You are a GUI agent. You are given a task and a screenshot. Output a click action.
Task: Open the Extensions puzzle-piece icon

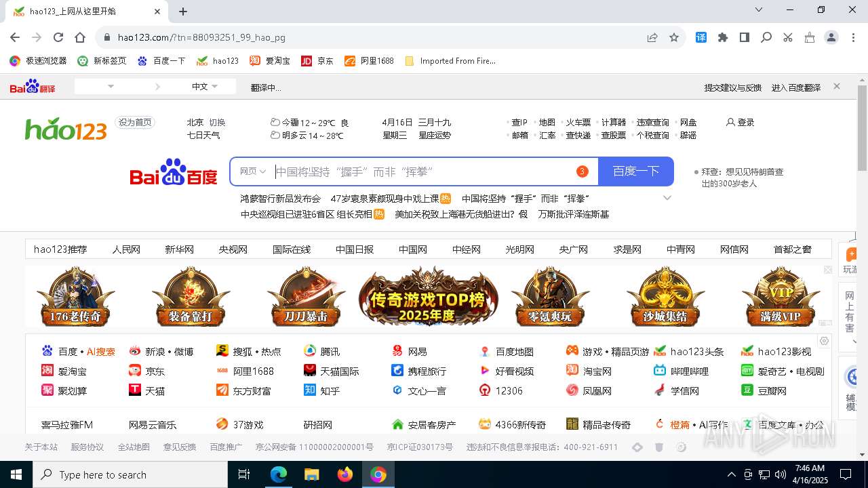click(x=723, y=37)
